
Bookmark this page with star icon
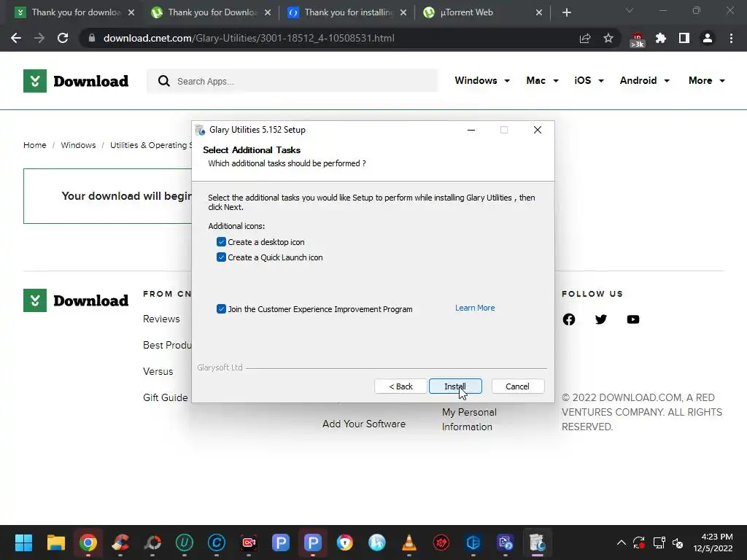(x=608, y=38)
